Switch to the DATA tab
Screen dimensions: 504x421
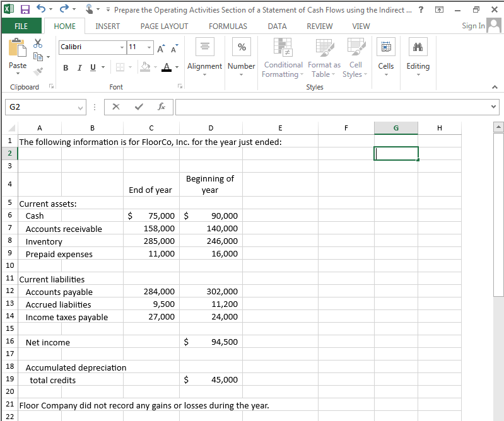(277, 26)
